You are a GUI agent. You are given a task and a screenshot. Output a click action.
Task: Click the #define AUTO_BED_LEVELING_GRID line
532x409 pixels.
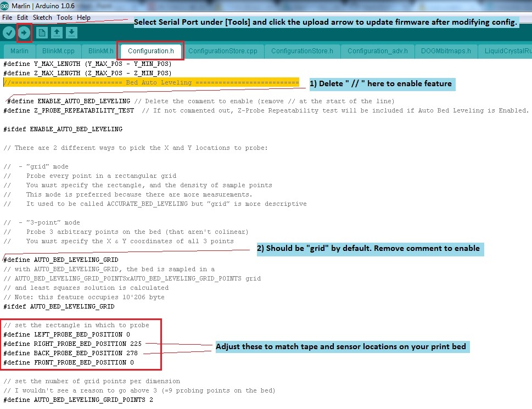tap(61, 260)
